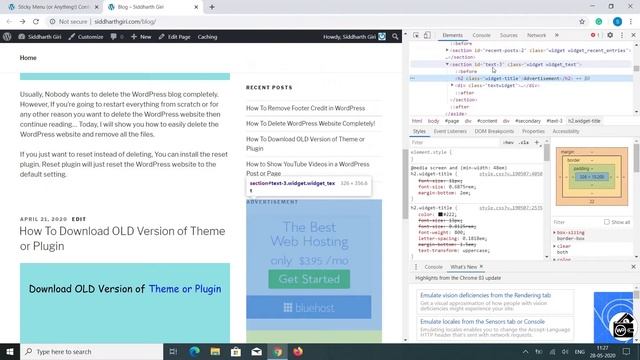Check the Show all computed styles checkbox
Screen dimensions: 640x360
[x=607, y=222]
